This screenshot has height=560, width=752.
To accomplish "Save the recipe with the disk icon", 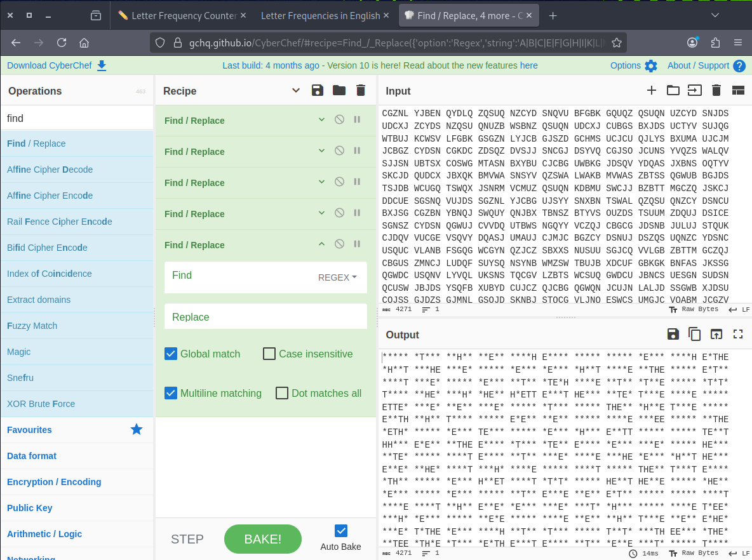I will (x=318, y=90).
